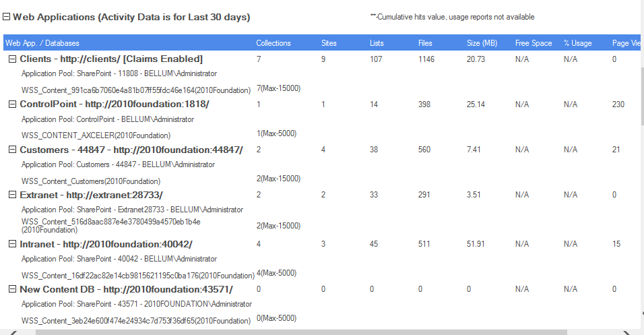Image resolution: width=644 pixels, height=335 pixels.
Task: Collapse the Clients web application row
Action: tap(12, 59)
